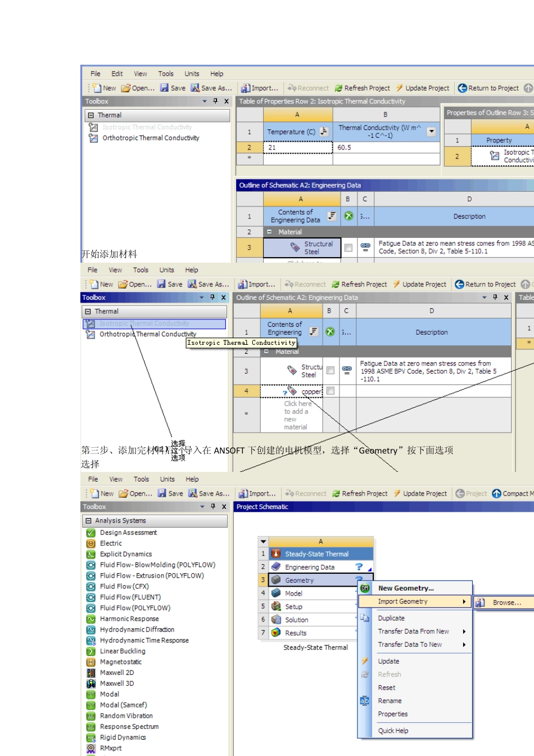Image resolution: width=534 pixels, height=756 pixels.
Task: Click Import icon in middle window toolbar
Action: click(x=243, y=285)
